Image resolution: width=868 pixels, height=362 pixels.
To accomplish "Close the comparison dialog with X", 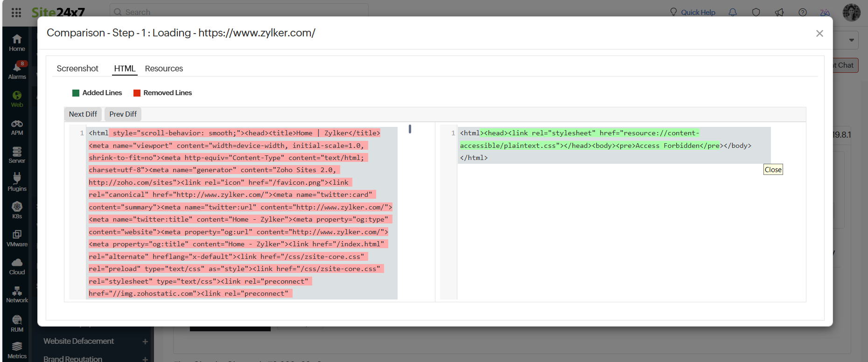I will [819, 34].
